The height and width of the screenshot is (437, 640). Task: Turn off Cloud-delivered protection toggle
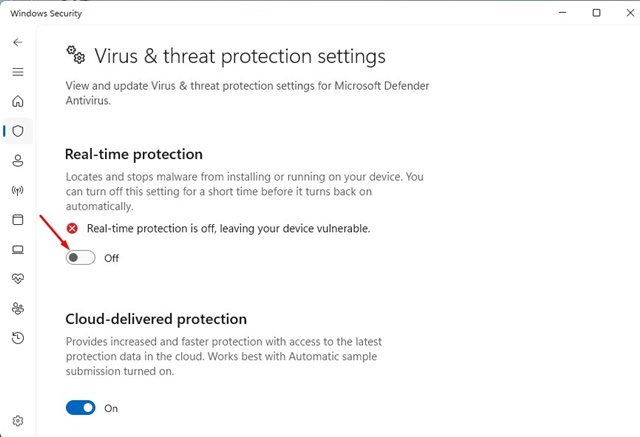pyautogui.click(x=80, y=408)
